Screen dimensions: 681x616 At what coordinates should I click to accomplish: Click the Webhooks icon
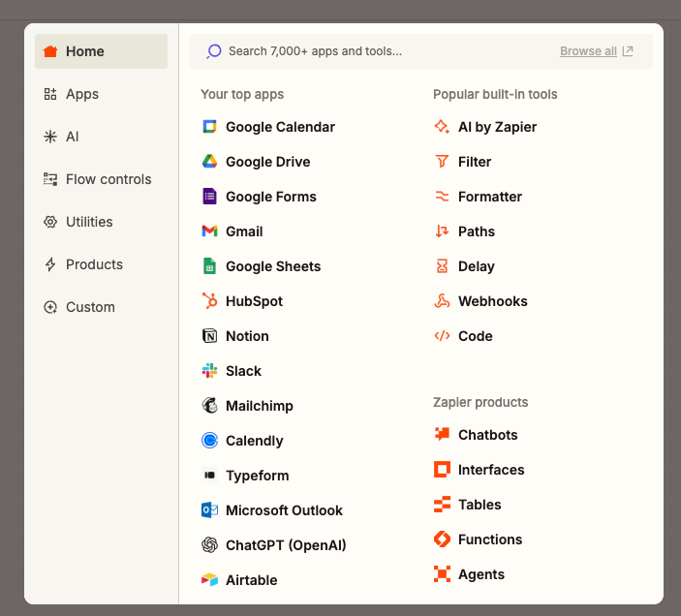[442, 301]
